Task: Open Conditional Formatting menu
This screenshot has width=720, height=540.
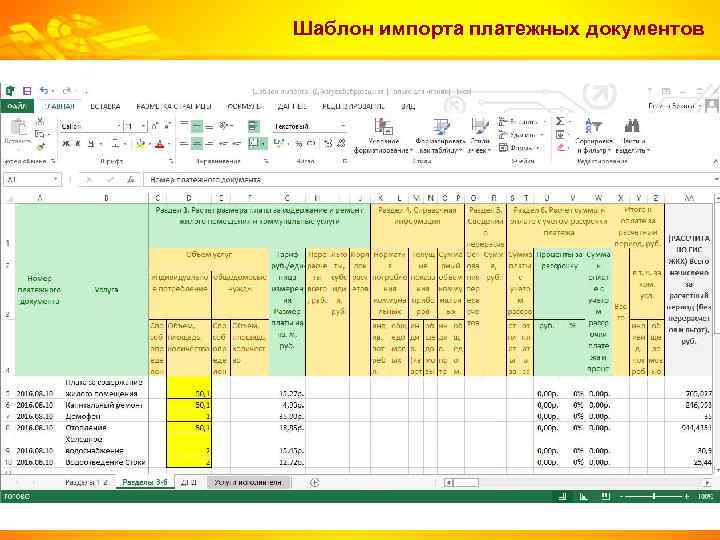Action: click(x=383, y=136)
